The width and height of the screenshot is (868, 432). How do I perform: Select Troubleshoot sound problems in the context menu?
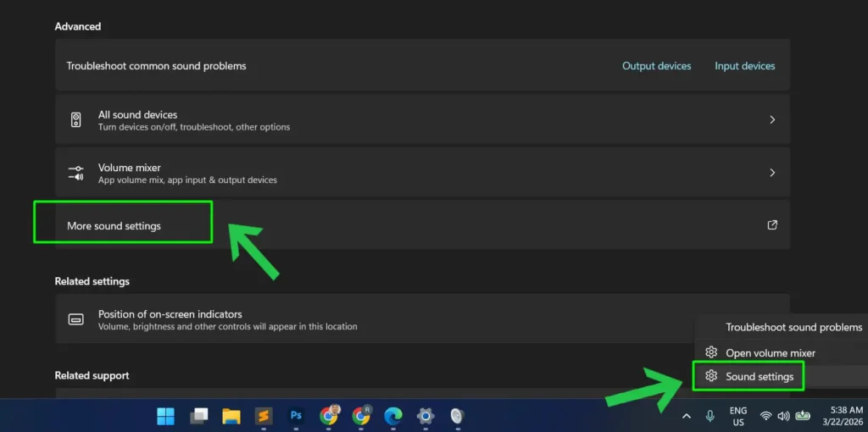pyautogui.click(x=793, y=328)
